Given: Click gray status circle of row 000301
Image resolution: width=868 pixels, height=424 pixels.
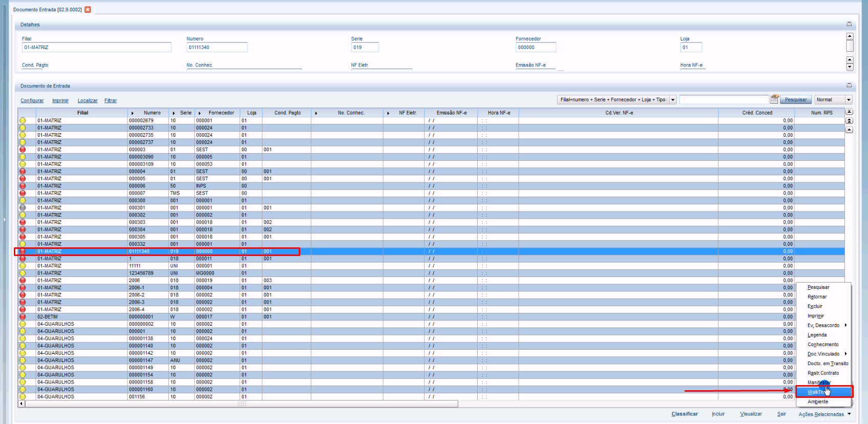Looking at the screenshot, I should 23,208.
